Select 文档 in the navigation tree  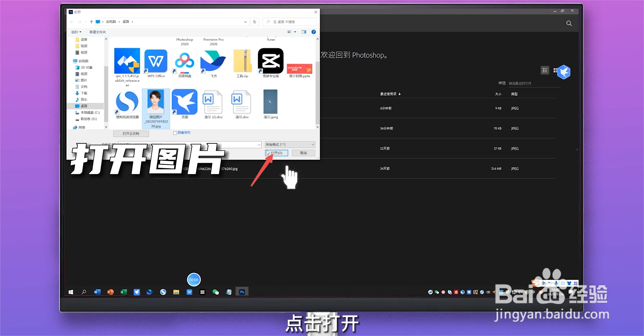tap(81, 87)
